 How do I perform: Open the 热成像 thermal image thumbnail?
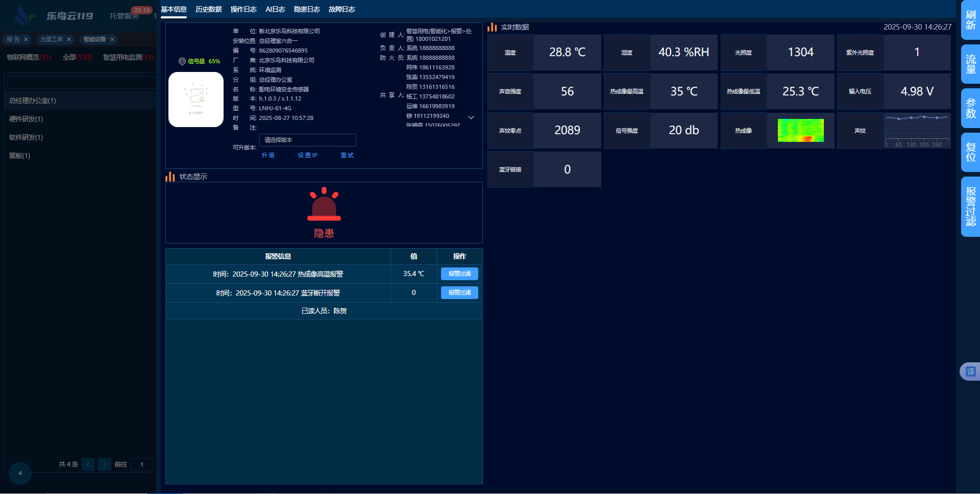coord(800,131)
